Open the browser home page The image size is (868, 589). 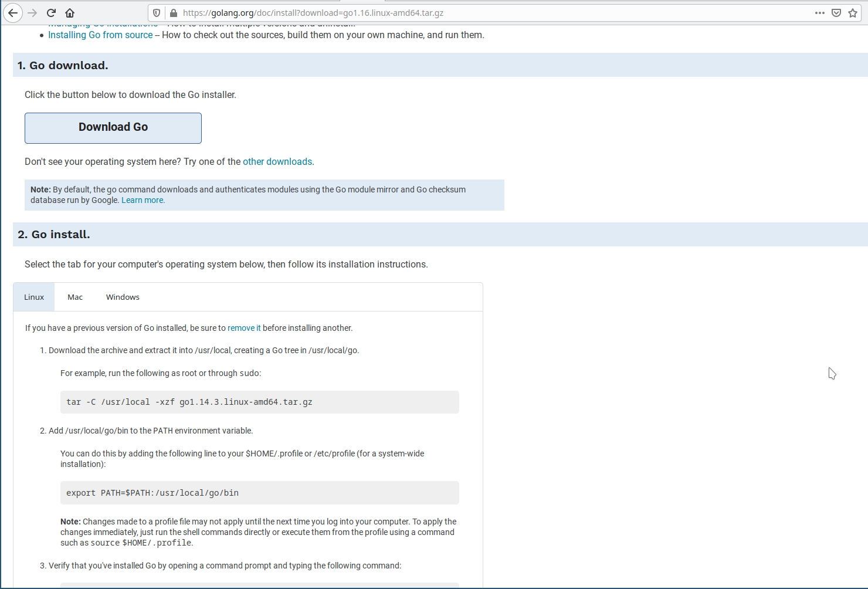pos(70,13)
